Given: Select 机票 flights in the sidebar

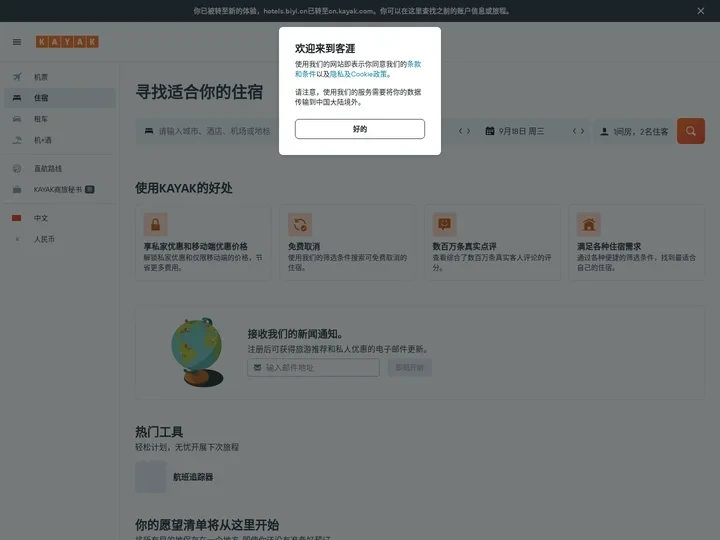Looking at the screenshot, I should coord(60,77).
